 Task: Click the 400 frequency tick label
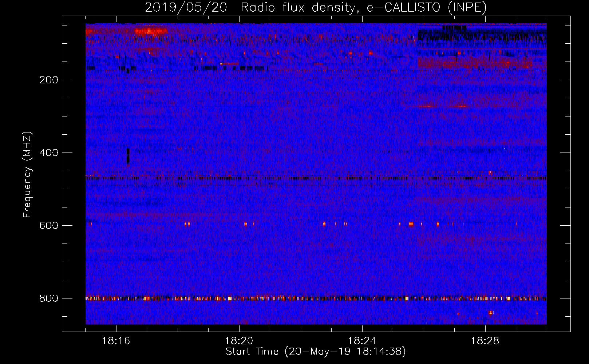[49, 153]
